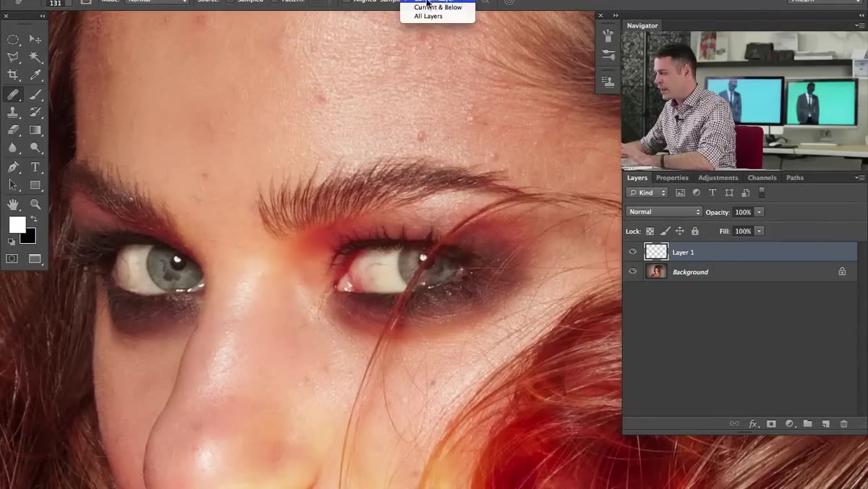The image size is (868, 489).
Task: Switch to the Paths tab
Action: pos(795,177)
